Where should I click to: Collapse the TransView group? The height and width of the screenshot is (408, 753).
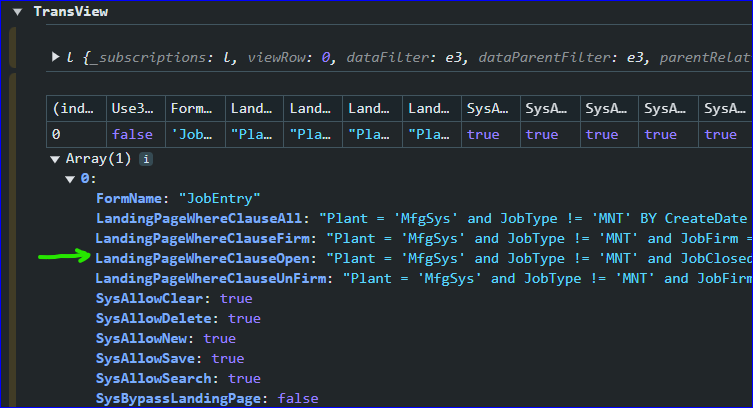[18, 12]
